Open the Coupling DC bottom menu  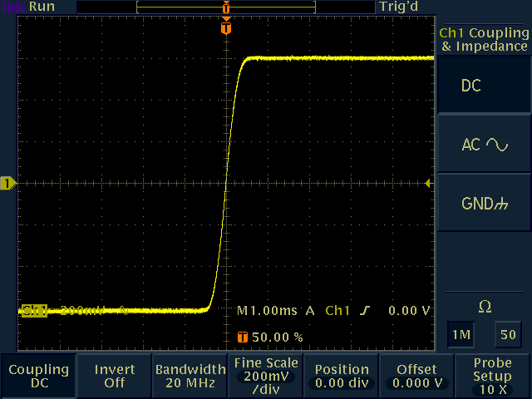click(38, 376)
